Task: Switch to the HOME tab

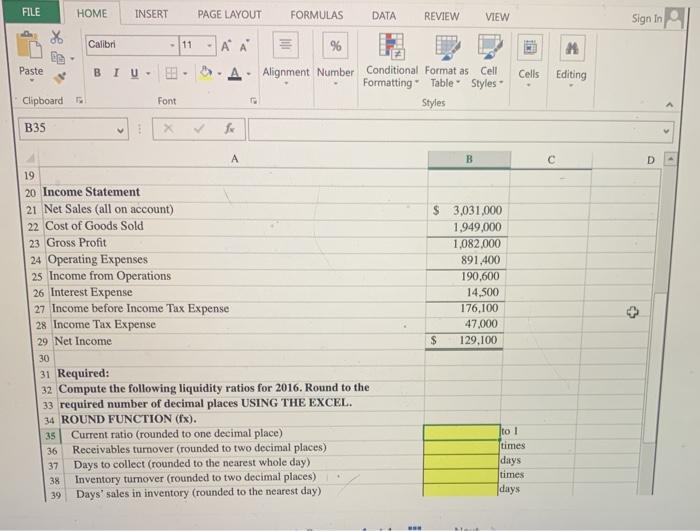Action: tap(92, 13)
